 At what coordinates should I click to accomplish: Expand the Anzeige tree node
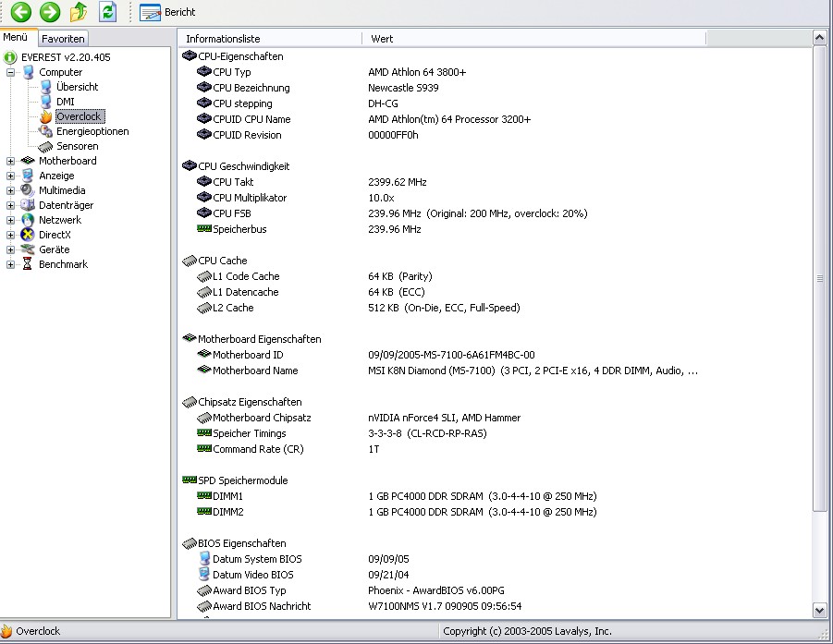pos(10,176)
